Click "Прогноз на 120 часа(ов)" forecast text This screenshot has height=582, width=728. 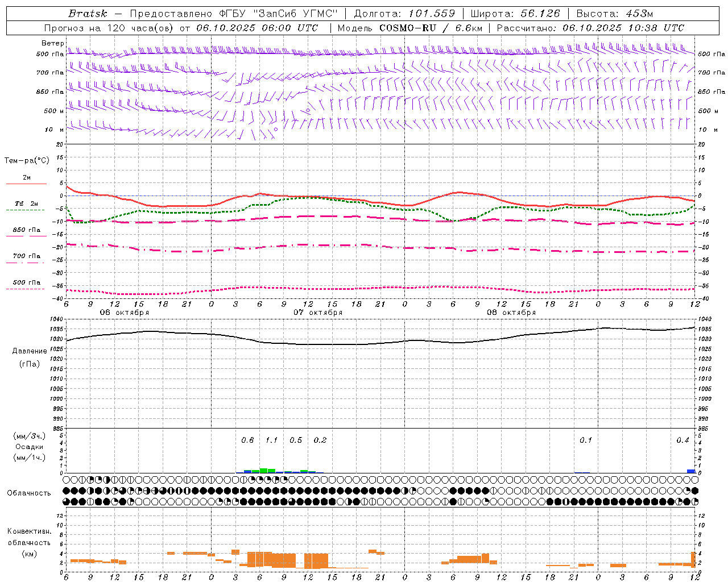pyautogui.click(x=109, y=28)
